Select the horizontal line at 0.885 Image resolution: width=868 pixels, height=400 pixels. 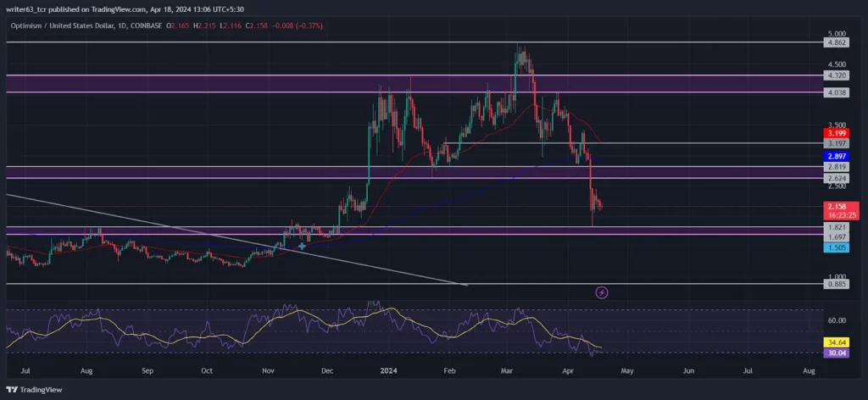(414, 284)
